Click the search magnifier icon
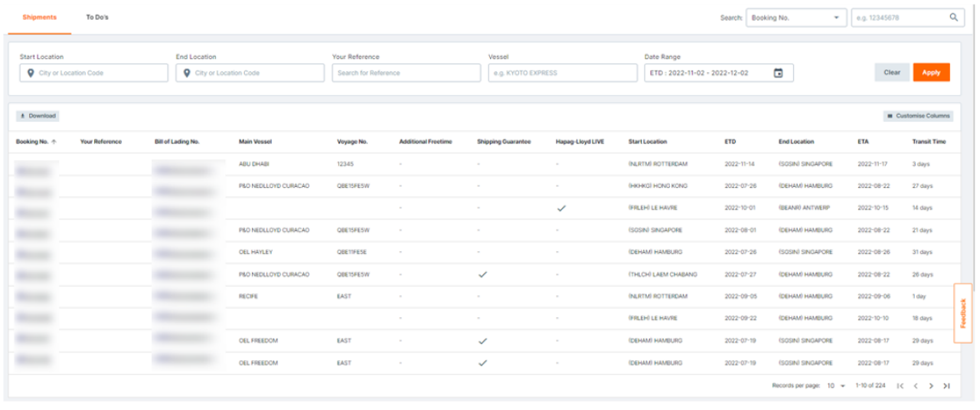The image size is (980, 410). 953,18
